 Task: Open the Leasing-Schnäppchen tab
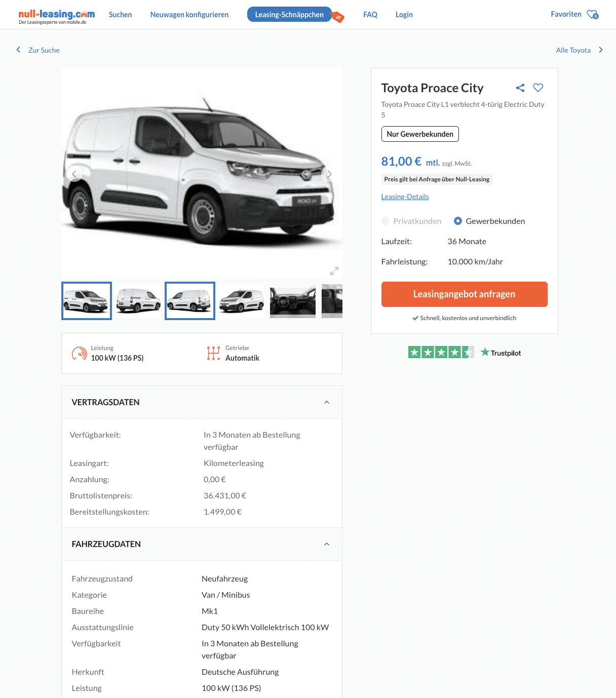[x=289, y=15]
